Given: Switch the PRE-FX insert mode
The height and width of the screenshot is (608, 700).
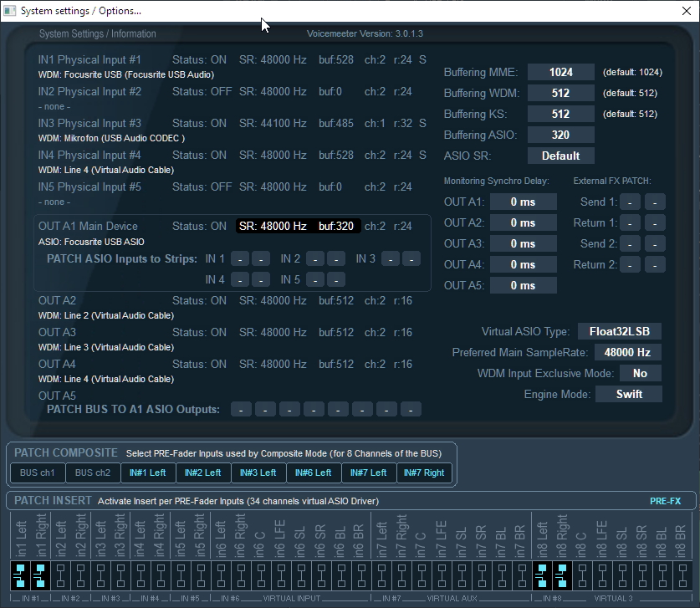Looking at the screenshot, I should (x=666, y=501).
